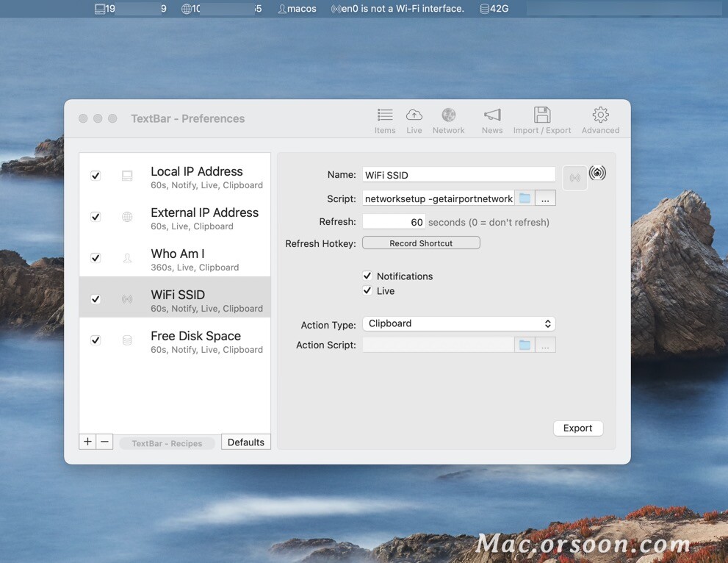
Task: Open the Items section in the toolbar
Action: 385,120
